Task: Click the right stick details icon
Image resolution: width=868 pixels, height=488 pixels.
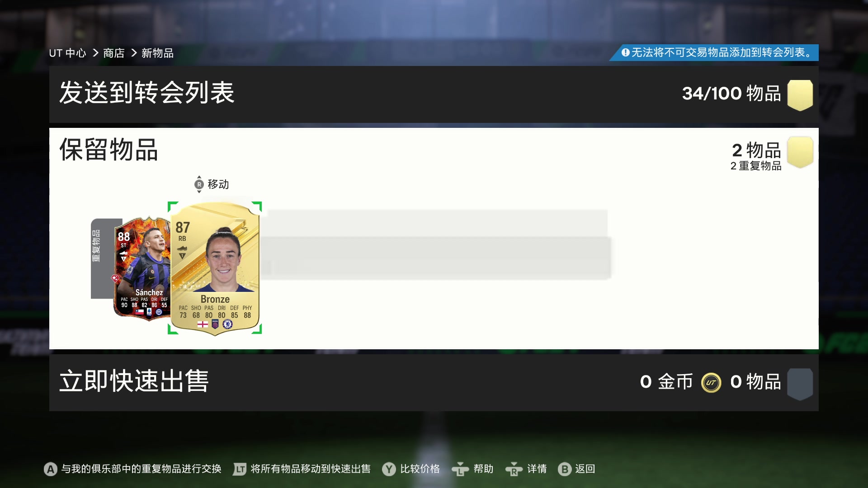Action: pos(514,469)
